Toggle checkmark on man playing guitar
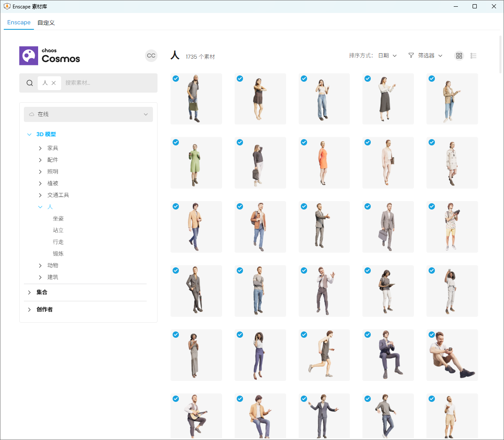 click(x=176, y=399)
